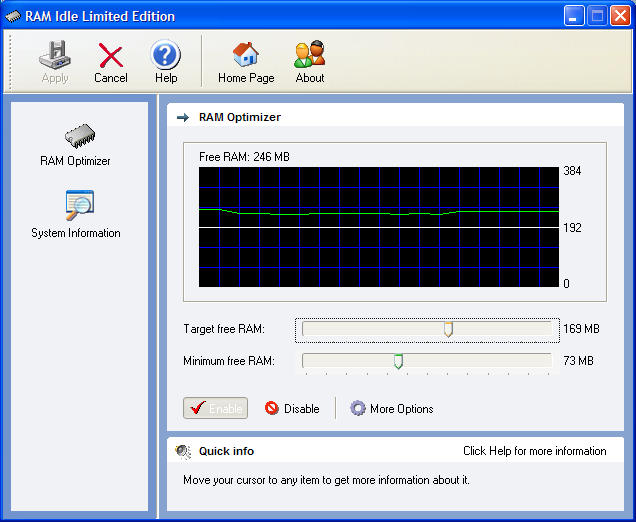Click the Disable button
Viewport: 636px width, 522px height.
pos(292,408)
